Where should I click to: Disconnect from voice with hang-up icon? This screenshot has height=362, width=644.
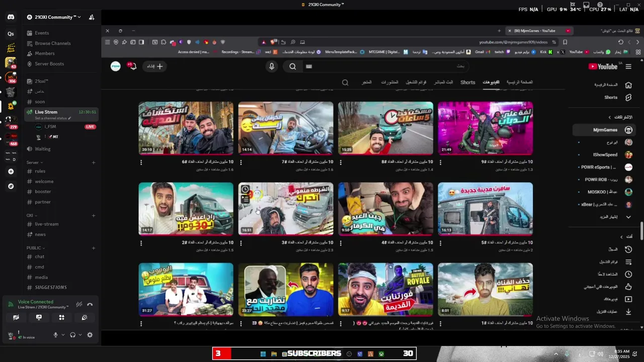click(90, 304)
